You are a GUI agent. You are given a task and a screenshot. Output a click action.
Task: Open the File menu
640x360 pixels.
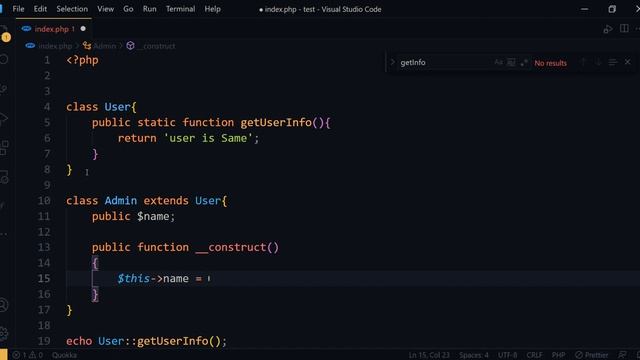click(x=18, y=9)
